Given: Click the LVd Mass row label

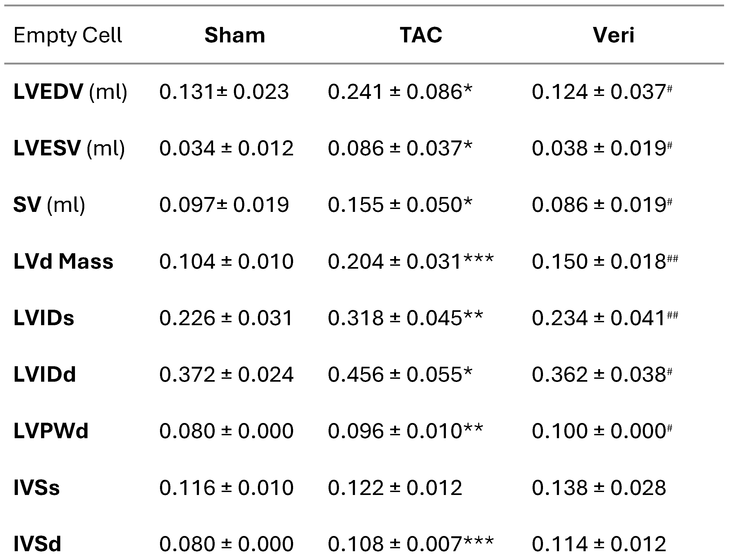Looking at the screenshot, I should click(x=63, y=261).
